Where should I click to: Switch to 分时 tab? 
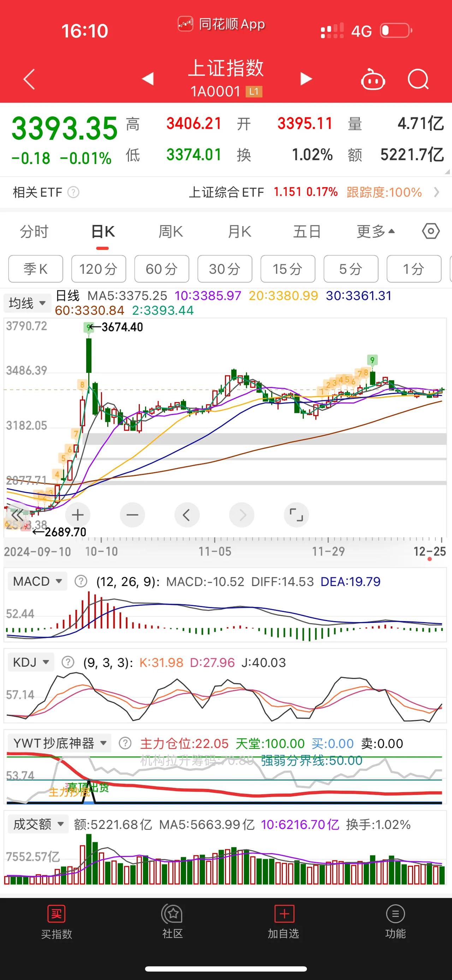34,231
